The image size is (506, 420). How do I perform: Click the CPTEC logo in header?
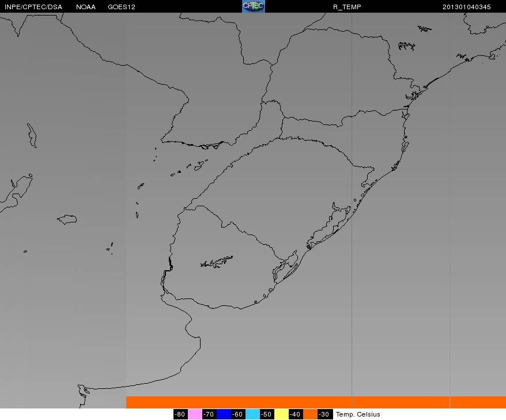pyautogui.click(x=254, y=6)
